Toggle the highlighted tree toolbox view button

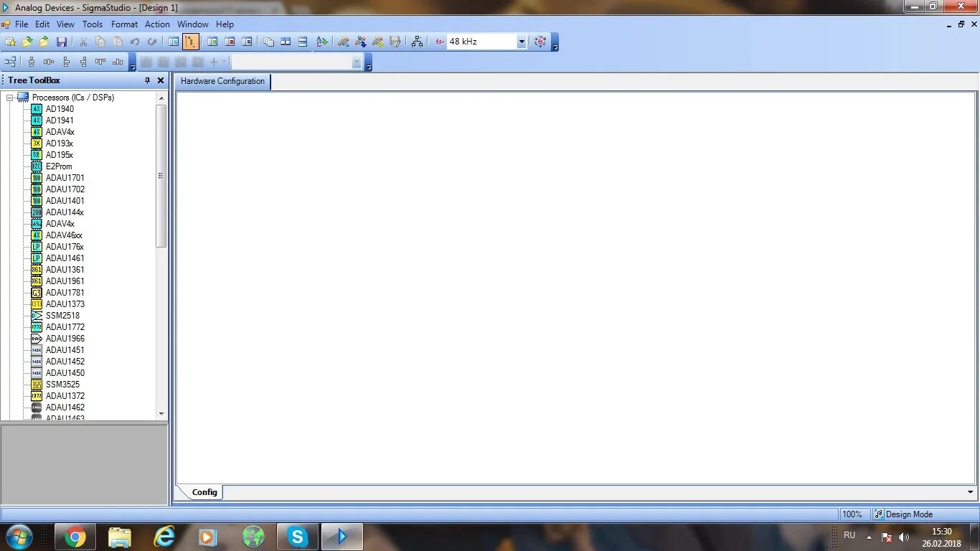tap(191, 42)
